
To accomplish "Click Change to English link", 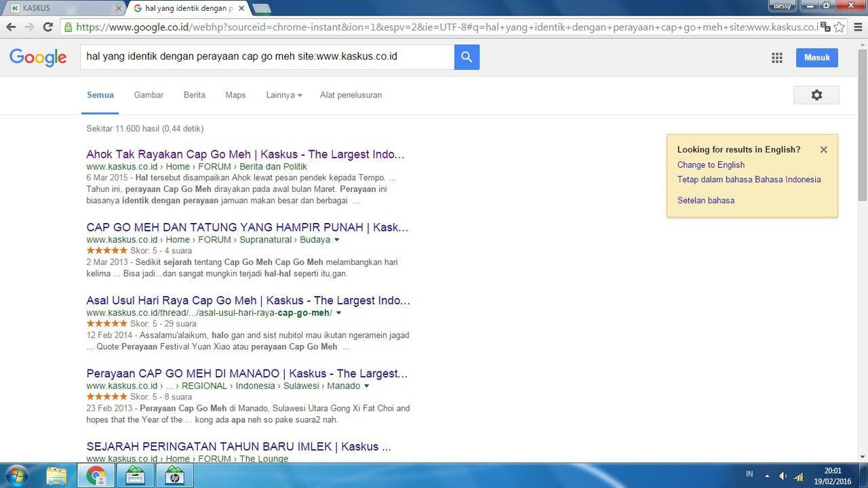I will coord(711,165).
